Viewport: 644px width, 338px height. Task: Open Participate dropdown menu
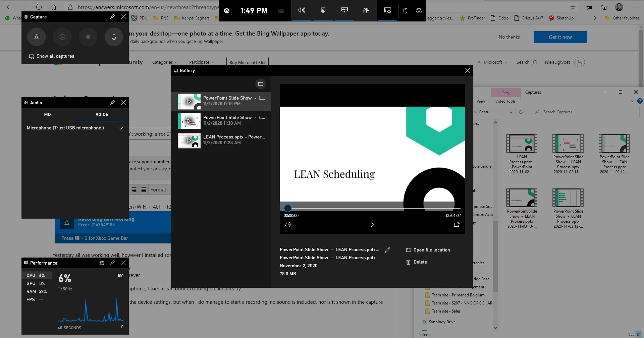(x=202, y=62)
